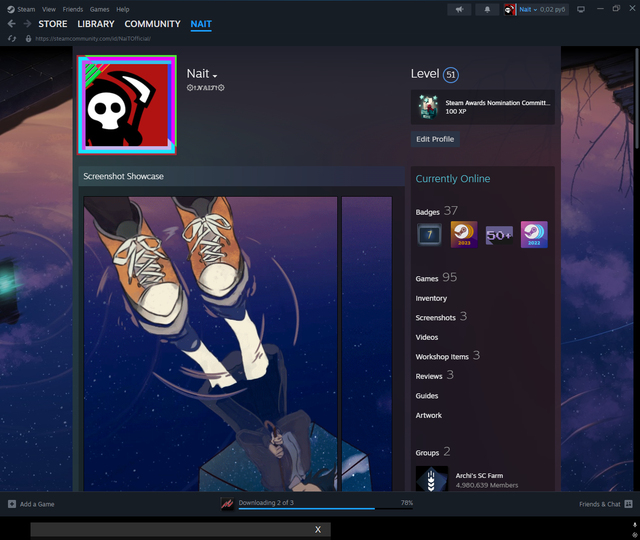640x540 pixels.
Task: Open the Games menu
Action: pos(100,9)
